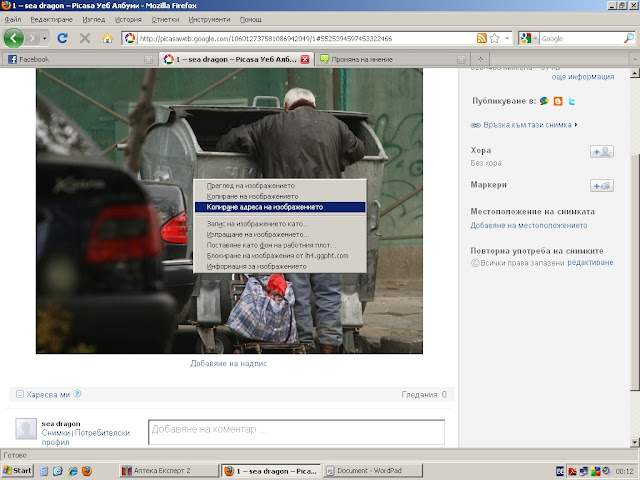Image resolution: width=640 pixels, height=480 pixels.
Task: Open the Изглед menu
Action: (93, 19)
